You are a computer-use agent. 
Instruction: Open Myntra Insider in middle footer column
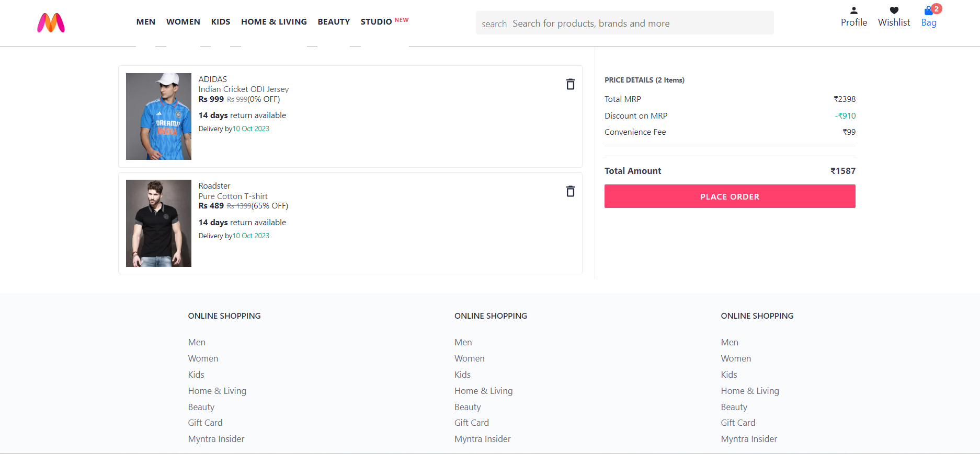482,439
